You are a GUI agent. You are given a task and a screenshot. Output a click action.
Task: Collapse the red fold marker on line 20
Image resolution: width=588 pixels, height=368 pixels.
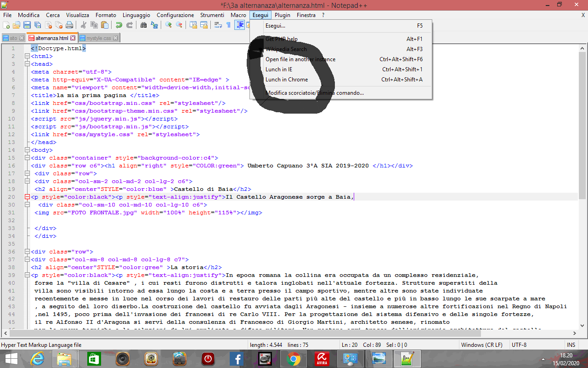[27, 197]
